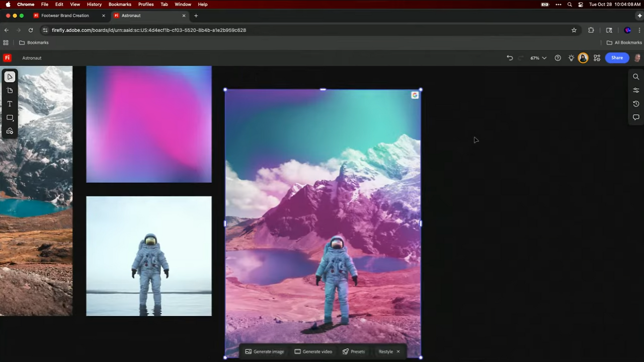Open the help question mark icon
Viewport: 644px width, 362px height.
point(557,58)
